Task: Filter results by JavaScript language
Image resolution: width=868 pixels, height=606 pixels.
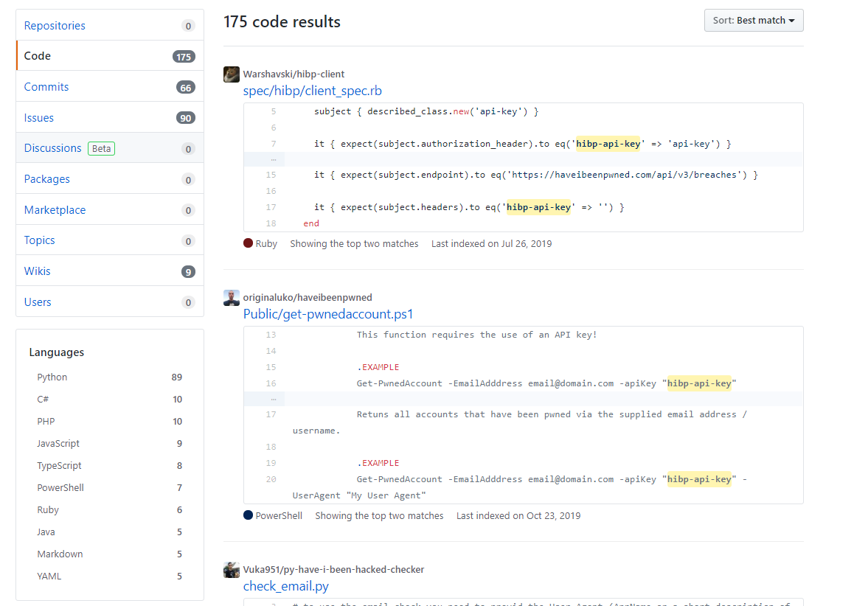Action: (x=110, y=444)
